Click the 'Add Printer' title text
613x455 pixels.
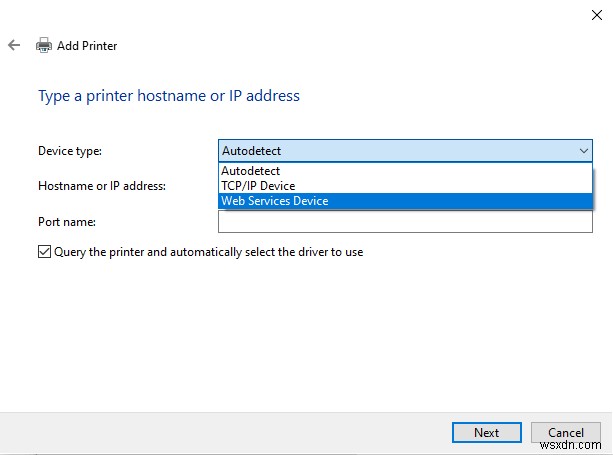(87, 46)
